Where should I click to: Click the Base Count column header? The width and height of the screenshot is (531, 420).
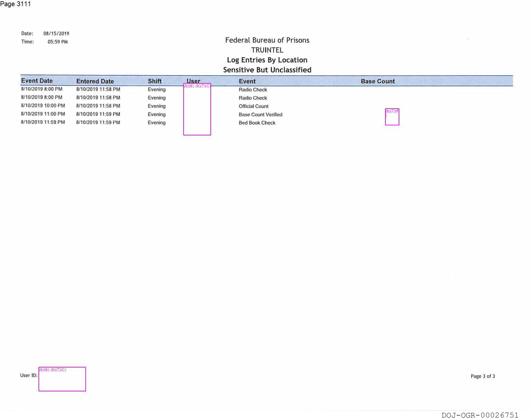click(x=378, y=81)
